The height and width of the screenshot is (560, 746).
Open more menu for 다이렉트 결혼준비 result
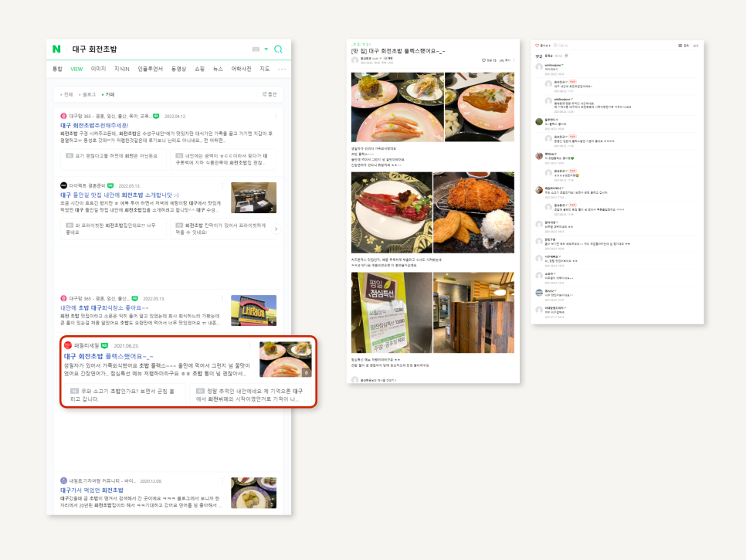tap(222, 185)
